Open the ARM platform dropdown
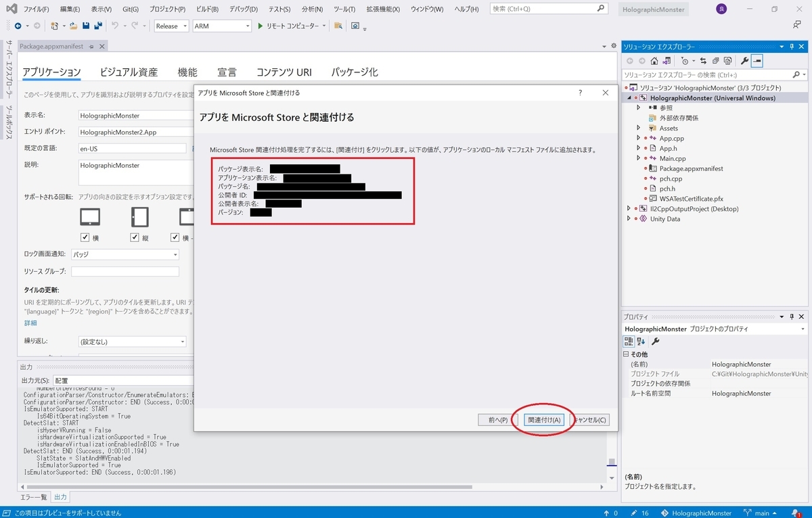Screen dimensions: 812x518 (221, 26)
